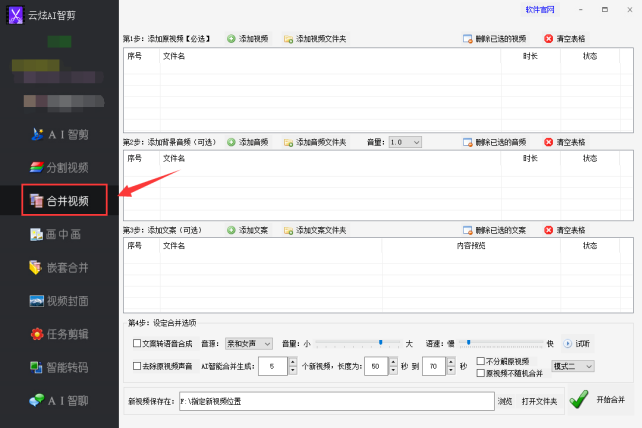Viewport: 642px width, 428px height.
Task: Click the 云炫AI智剪 app logo
Action: pyautogui.click(x=16, y=15)
